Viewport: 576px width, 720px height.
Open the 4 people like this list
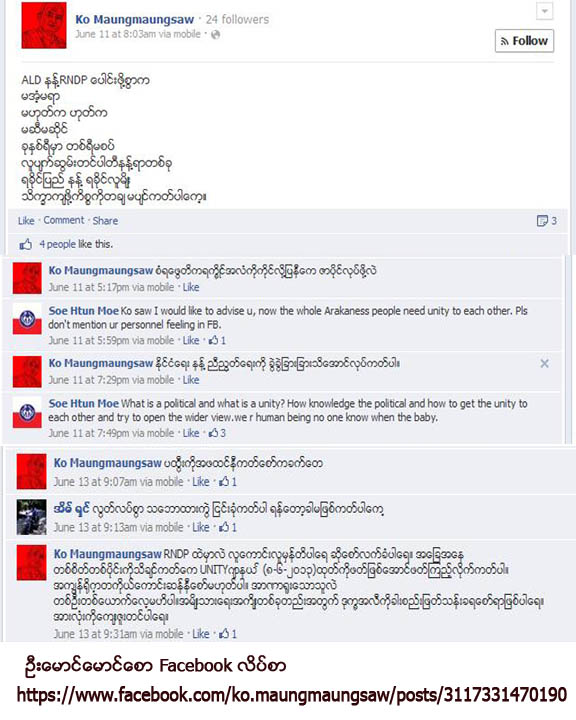(x=76, y=244)
